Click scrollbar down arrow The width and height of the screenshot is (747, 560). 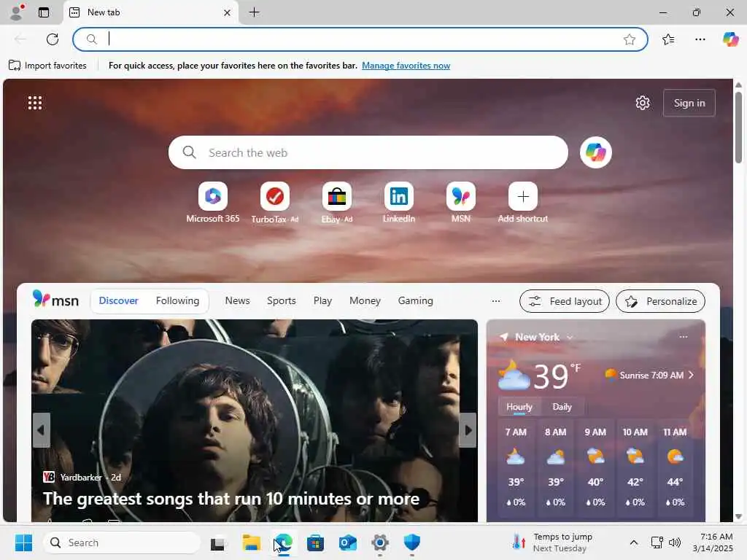738,516
